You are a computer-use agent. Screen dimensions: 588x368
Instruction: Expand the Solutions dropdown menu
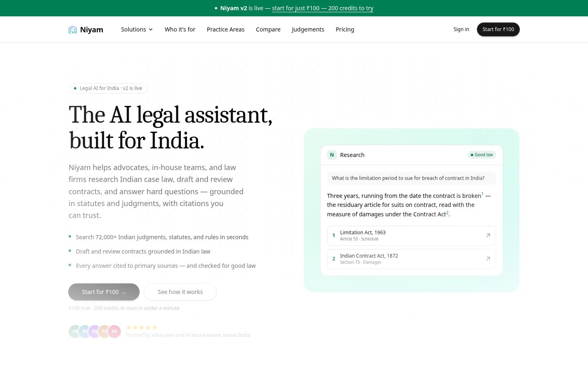(137, 29)
